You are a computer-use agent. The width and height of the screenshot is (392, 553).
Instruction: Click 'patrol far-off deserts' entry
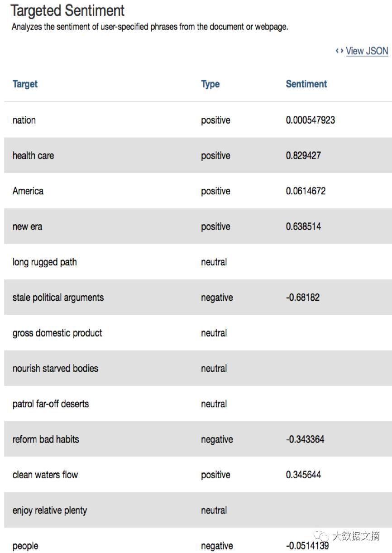(x=51, y=404)
